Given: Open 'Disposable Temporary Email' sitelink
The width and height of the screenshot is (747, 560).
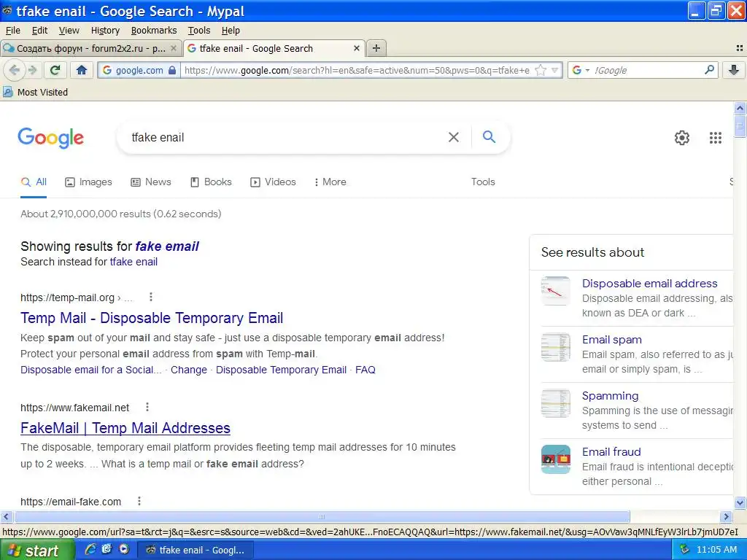Looking at the screenshot, I should (x=281, y=370).
